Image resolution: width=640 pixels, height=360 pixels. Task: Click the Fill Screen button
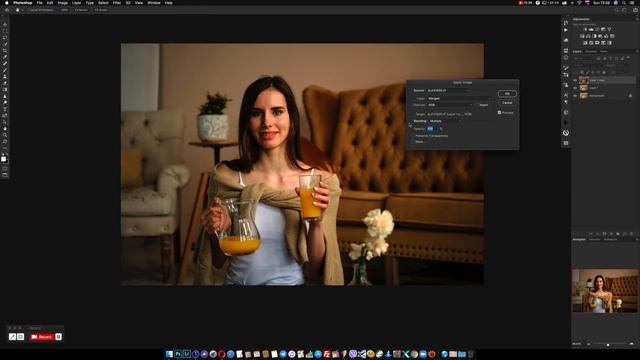[x=100, y=10]
